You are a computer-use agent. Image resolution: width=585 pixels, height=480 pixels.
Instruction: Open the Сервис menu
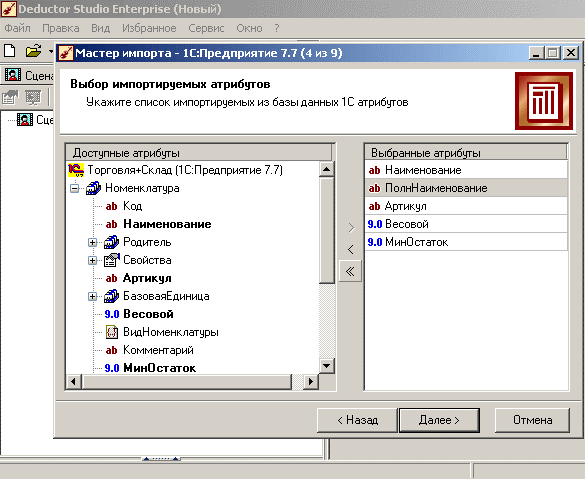pyautogui.click(x=206, y=28)
